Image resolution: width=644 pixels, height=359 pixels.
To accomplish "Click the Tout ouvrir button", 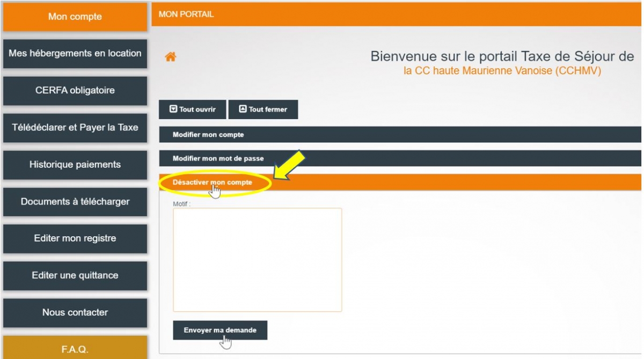I will pos(193,109).
